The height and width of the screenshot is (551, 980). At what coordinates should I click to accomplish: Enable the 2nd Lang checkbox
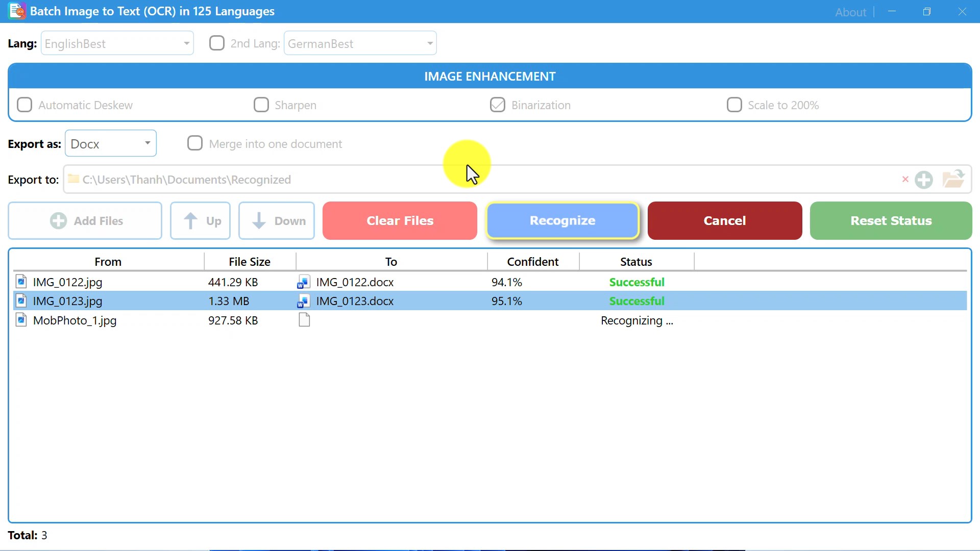click(217, 43)
